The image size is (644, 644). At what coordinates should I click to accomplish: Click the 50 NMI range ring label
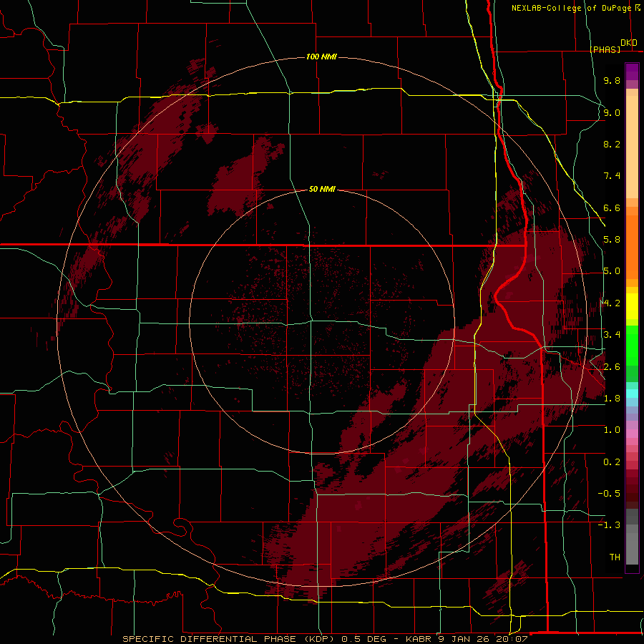coord(322,190)
